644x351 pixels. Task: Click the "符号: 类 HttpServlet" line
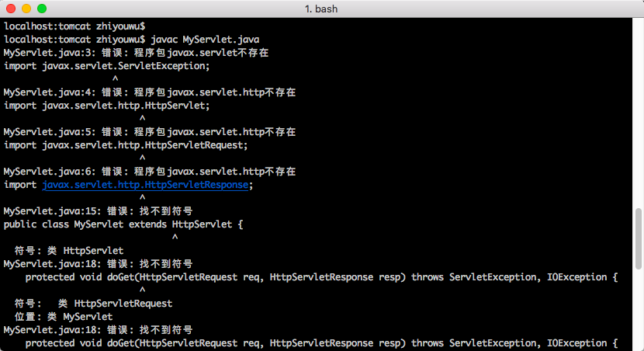(x=69, y=250)
